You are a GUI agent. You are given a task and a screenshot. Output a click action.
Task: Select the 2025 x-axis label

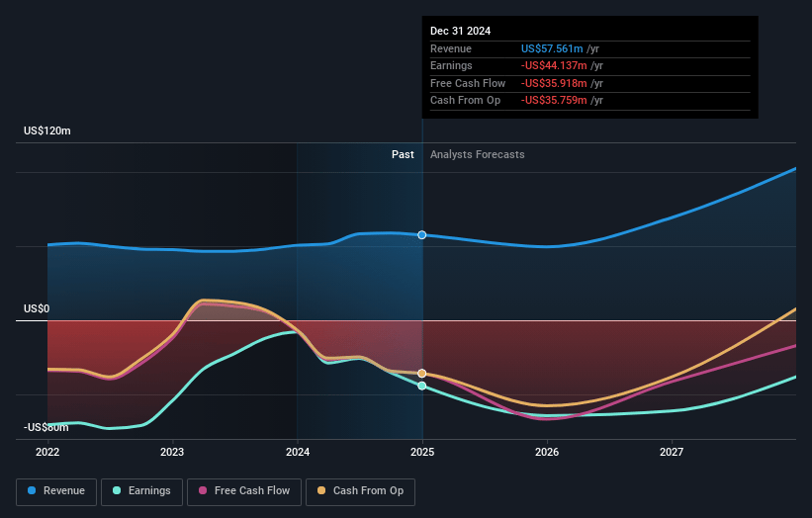[x=422, y=452]
